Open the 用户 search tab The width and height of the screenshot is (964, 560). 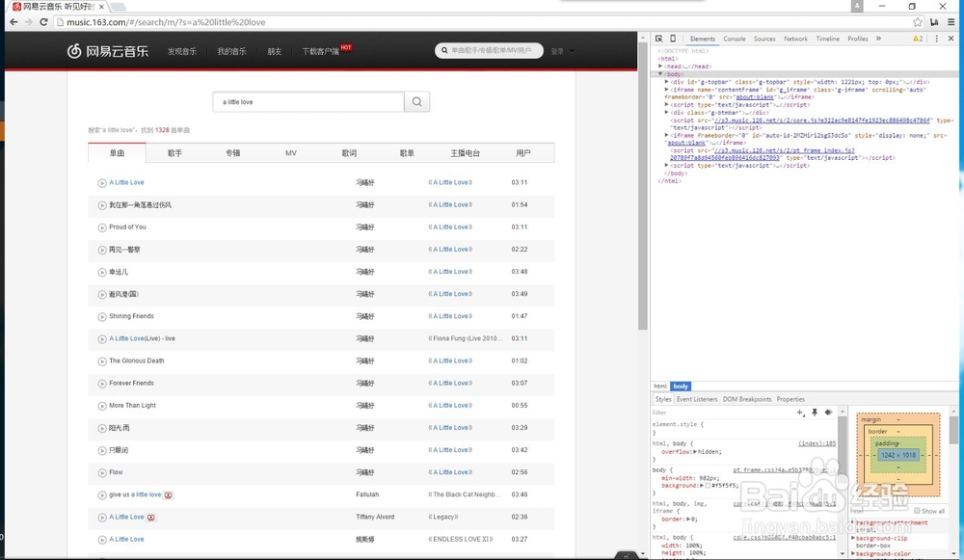[x=523, y=153]
